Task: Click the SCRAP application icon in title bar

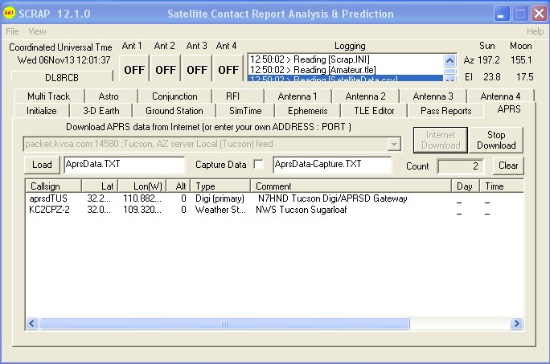Action: click(x=9, y=13)
